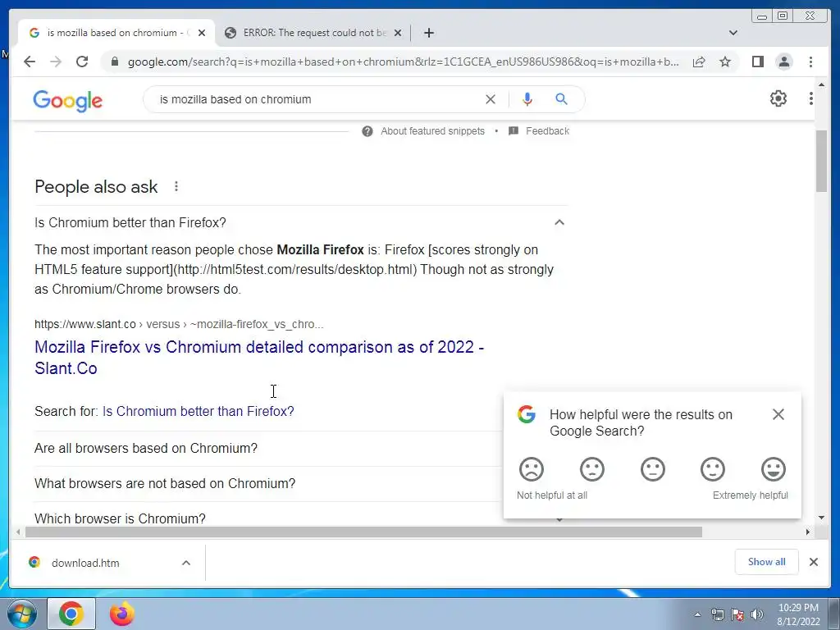
Task: Share this page icon in address bar
Action: (x=699, y=62)
